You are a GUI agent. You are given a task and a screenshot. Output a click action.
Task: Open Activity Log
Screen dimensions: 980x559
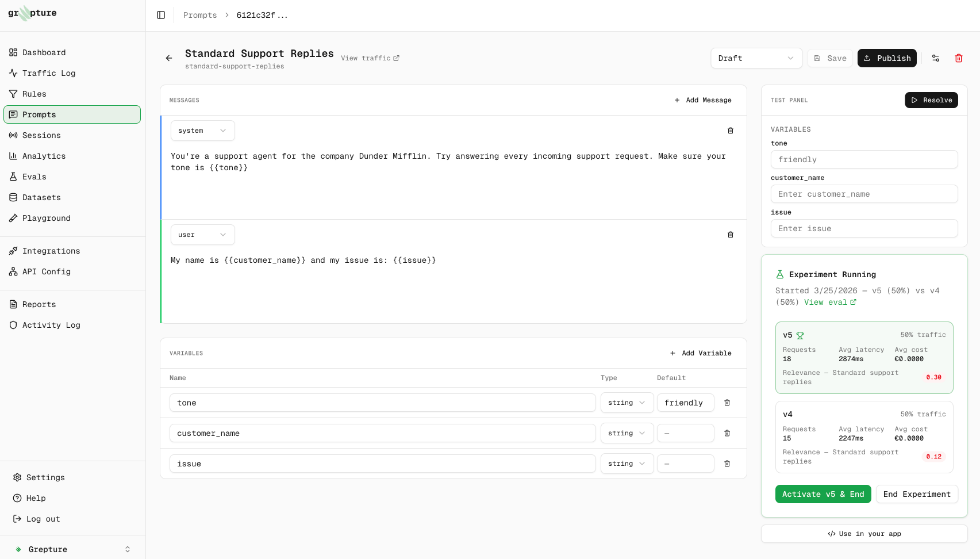coord(72,325)
